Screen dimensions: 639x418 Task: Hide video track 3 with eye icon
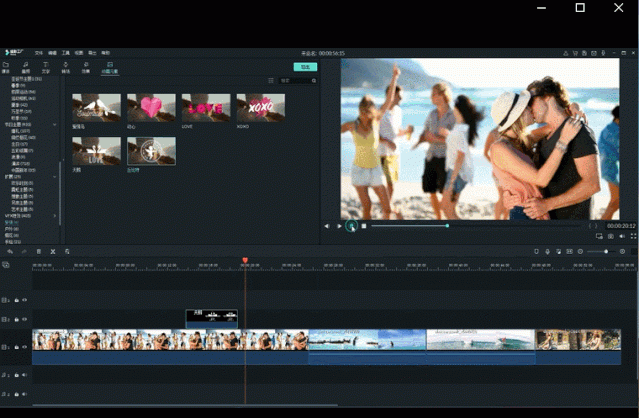[24, 300]
